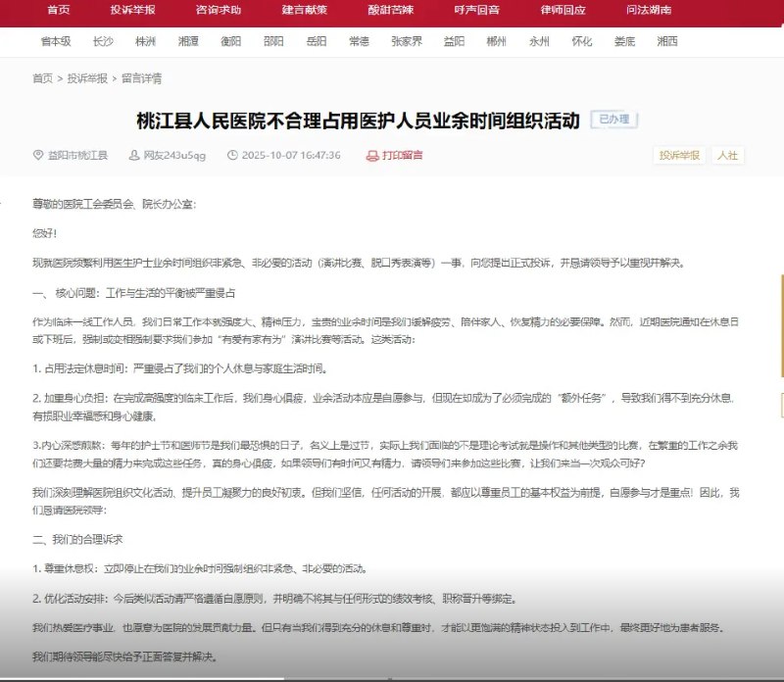Select the 湘潭 region link
The width and height of the screenshot is (784, 682).
tap(188, 41)
